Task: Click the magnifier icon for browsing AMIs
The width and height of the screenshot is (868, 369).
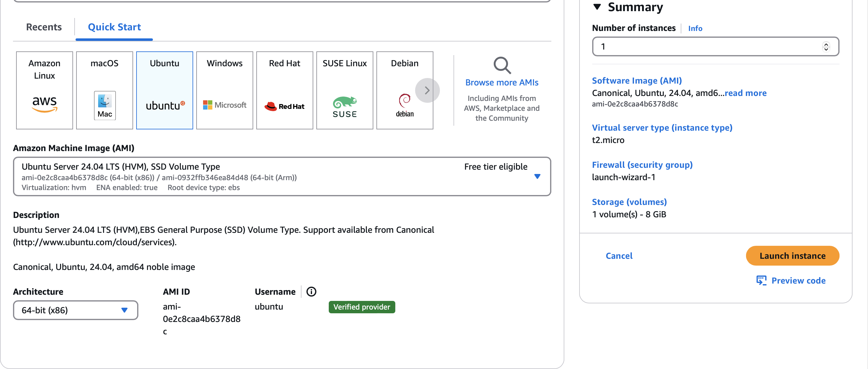Action: click(x=502, y=65)
